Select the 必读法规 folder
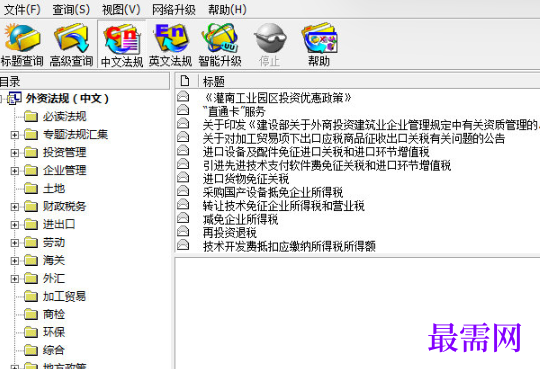540x369 pixels. pyautogui.click(x=64, y=116)
